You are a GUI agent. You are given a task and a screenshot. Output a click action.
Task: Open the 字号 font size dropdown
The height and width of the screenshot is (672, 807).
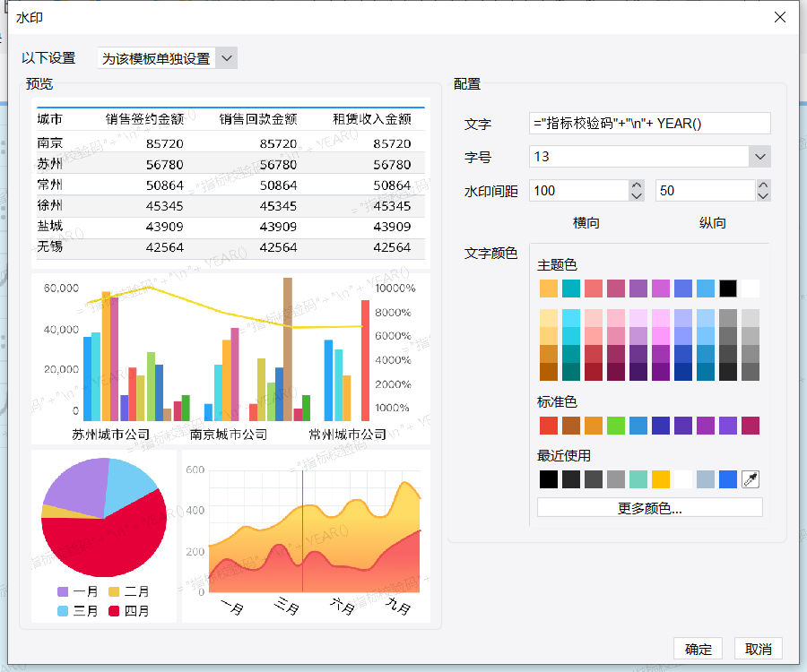tap(759, 157)
